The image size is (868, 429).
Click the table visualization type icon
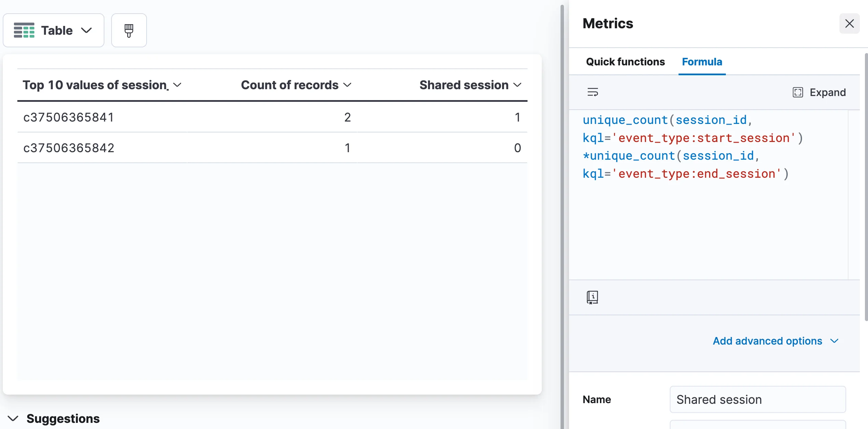pyautogui.click(x=24, y=30)
